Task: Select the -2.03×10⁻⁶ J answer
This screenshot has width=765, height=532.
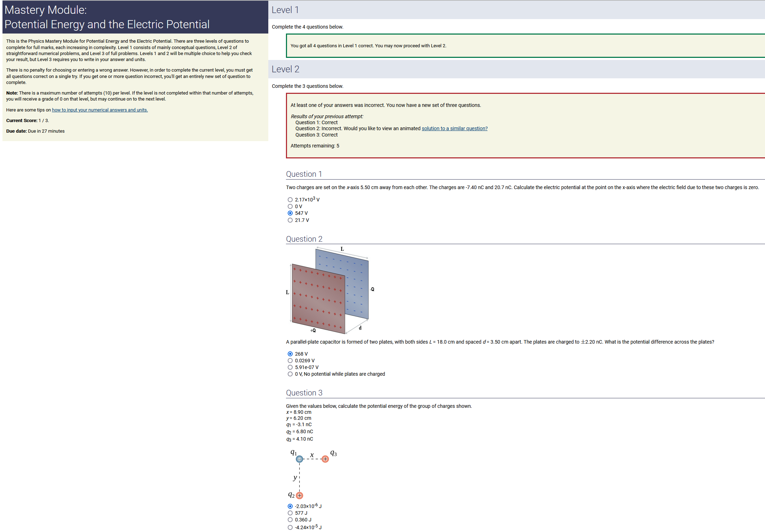Action: (x=290, y=506)
